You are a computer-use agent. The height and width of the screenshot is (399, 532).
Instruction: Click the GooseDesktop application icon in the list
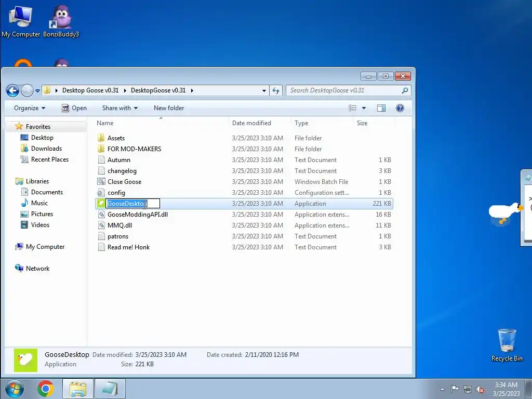click(101, 203)
